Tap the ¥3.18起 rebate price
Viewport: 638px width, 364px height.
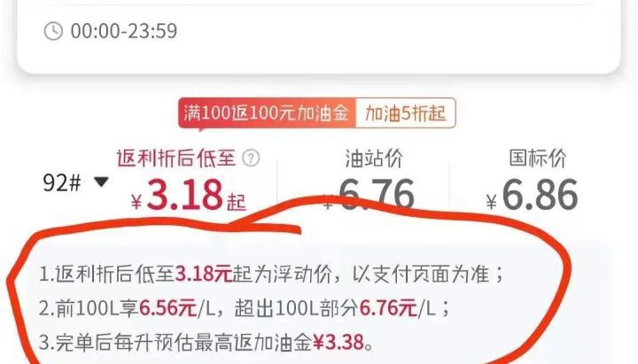pos(189,195)
